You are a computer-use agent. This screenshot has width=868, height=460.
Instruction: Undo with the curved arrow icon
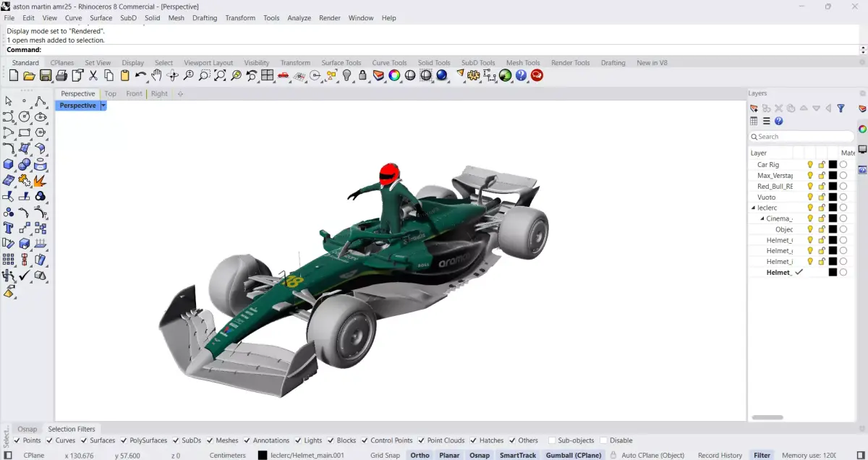click(x=141, y=75)
